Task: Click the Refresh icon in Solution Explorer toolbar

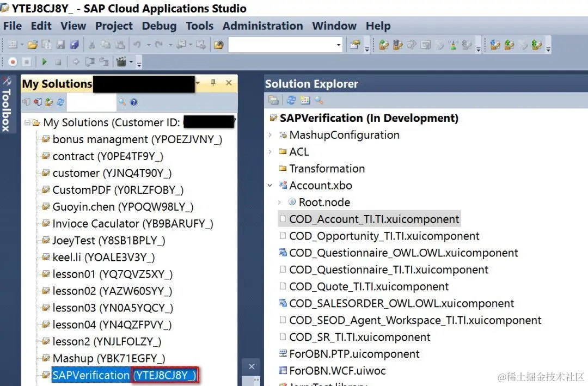Action: pos(291,100)
